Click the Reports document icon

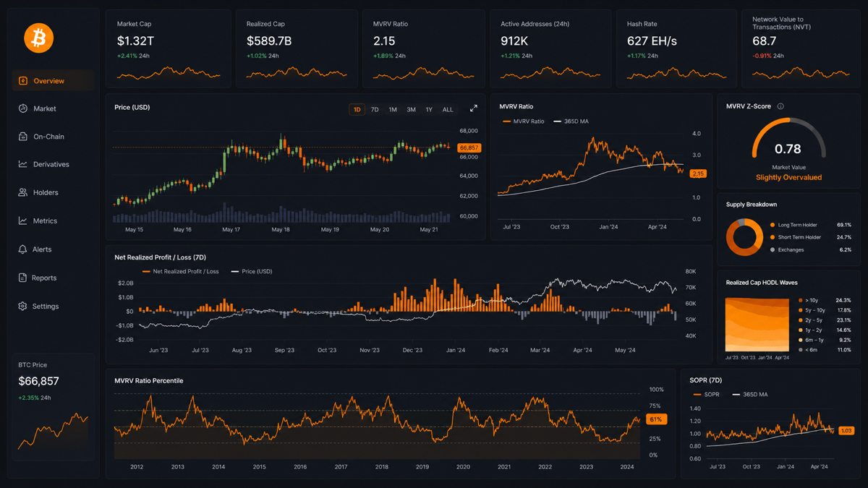tap(23, 278)
